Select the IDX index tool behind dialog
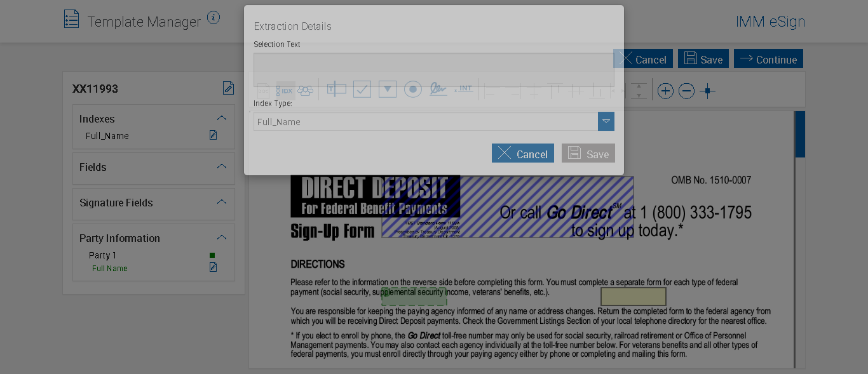 [286, 91]
